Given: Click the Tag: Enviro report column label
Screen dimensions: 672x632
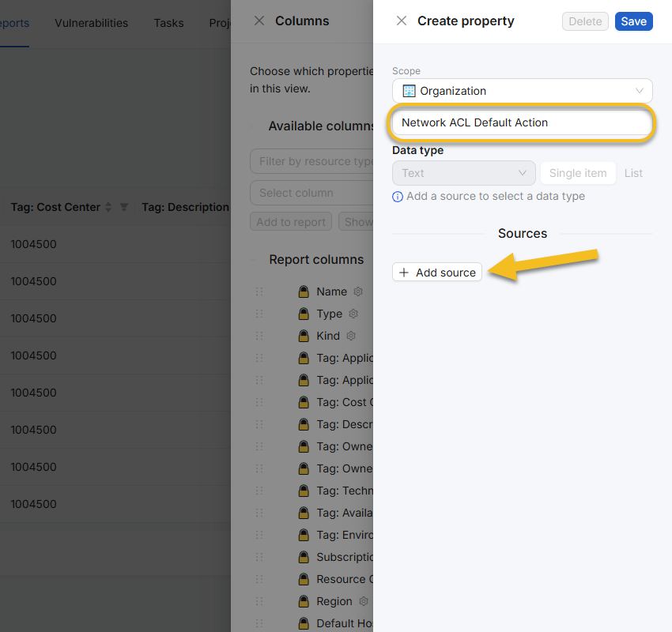Looking at the screenshot, I should (345, 535).
